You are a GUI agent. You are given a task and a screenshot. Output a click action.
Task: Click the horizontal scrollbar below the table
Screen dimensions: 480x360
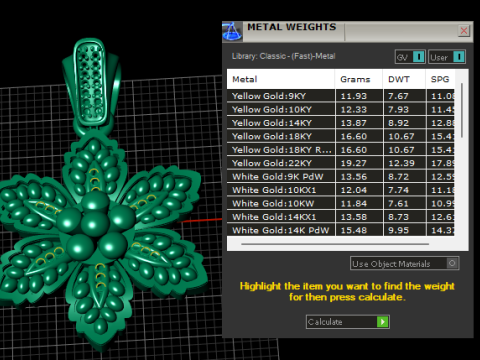(x=335, y=244)
